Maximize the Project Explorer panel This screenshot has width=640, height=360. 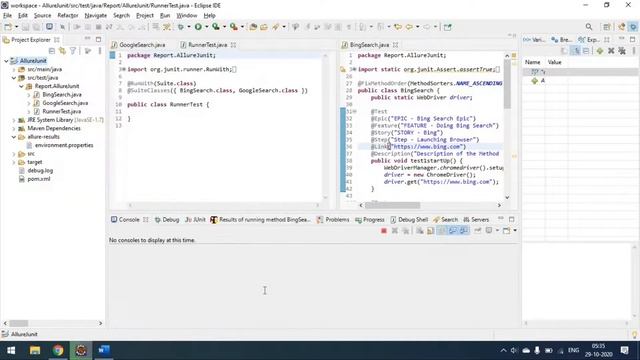click(x=98, y=39)
